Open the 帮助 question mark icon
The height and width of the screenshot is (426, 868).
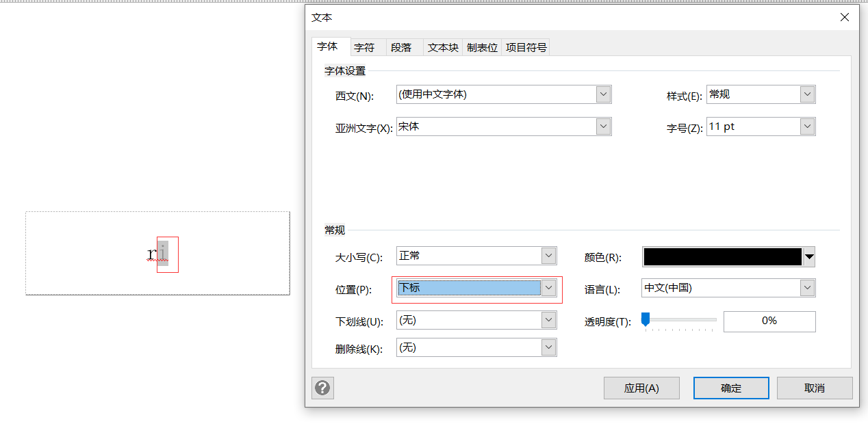coord(322,388)
